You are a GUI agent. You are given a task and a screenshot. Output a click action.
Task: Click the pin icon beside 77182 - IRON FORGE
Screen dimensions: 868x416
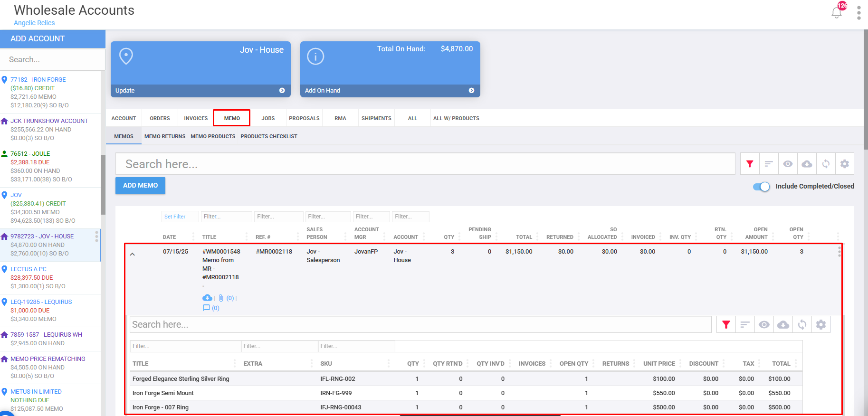point(4,80)
